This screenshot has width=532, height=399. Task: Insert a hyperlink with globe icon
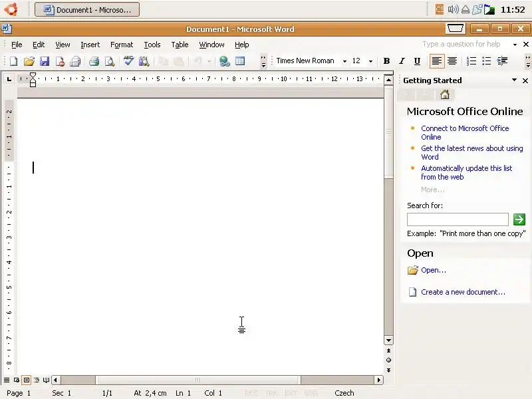coord(224,61)
